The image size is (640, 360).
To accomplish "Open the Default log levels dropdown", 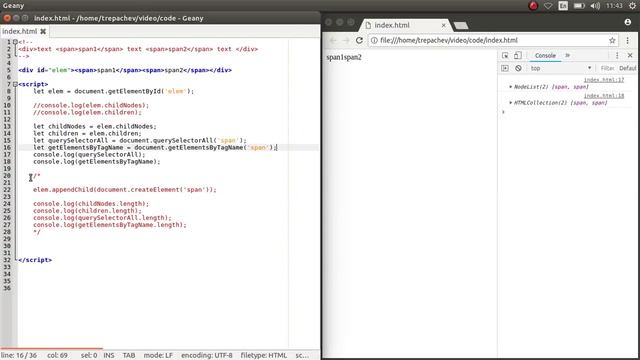I will point(628,68).
